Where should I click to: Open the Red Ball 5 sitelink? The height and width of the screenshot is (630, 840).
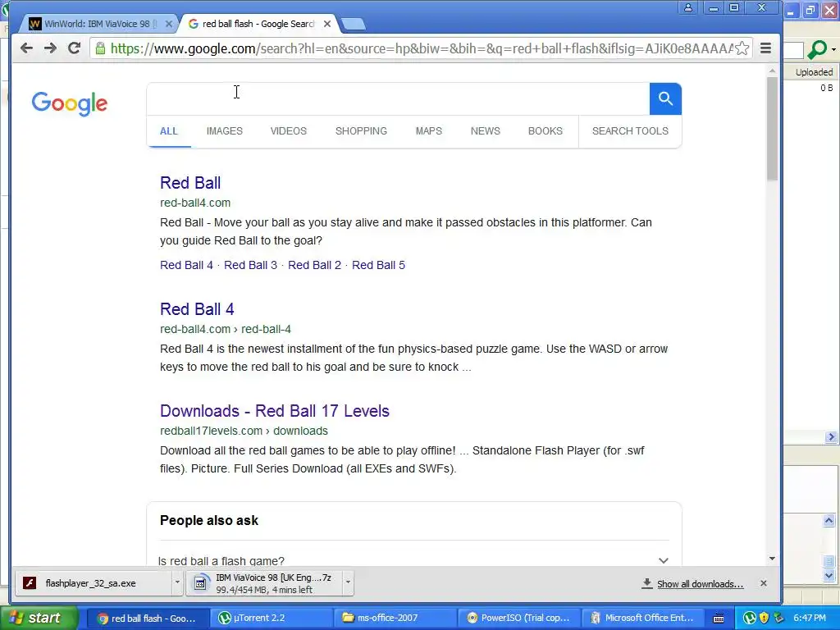(x=378, y=265)
